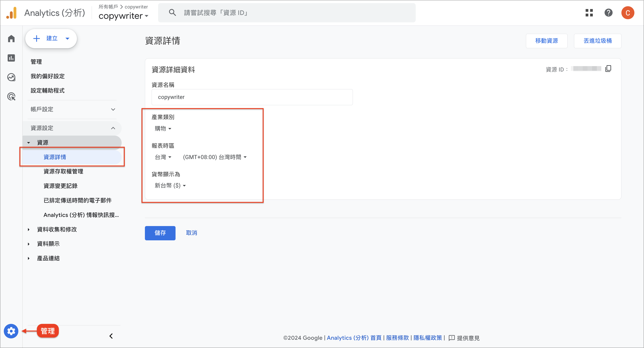The height and width of the screenshot is (348, 644).
Task: Click the search magnifier icon
Action: pos(172,13)
